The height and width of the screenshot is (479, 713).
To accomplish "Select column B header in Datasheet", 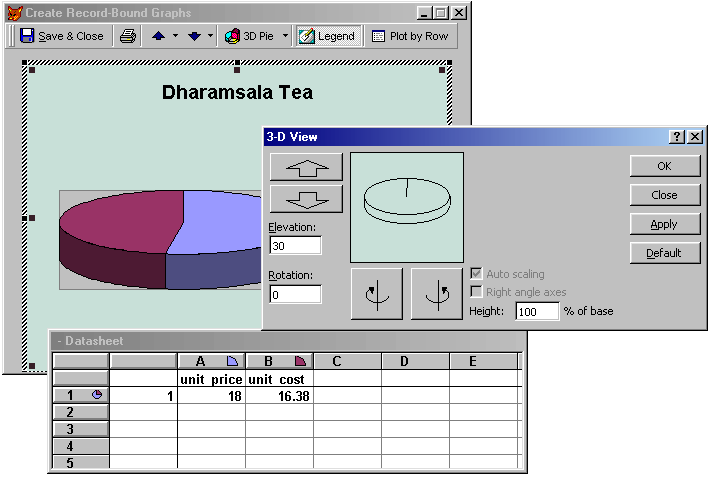I will coord(279,361).
